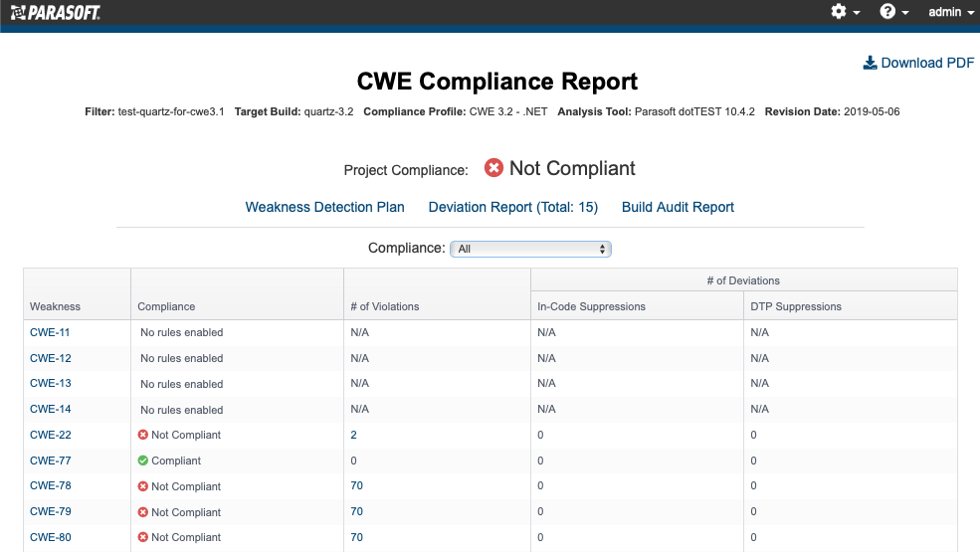980x552 pixels.
Task: Open the CWE-77 weakness link
Action: point(51,460)
